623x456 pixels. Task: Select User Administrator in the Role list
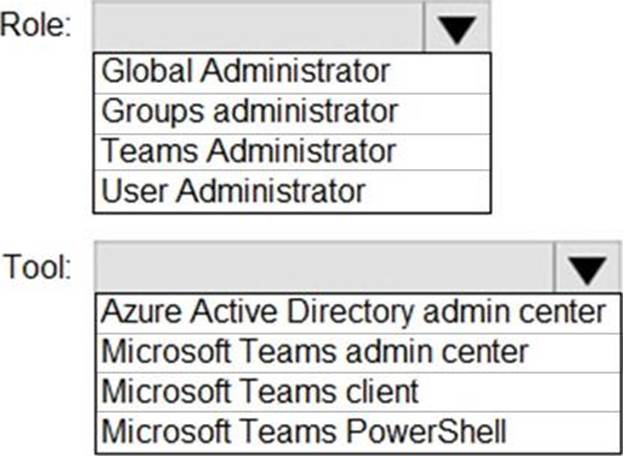(x=234, y=190)
